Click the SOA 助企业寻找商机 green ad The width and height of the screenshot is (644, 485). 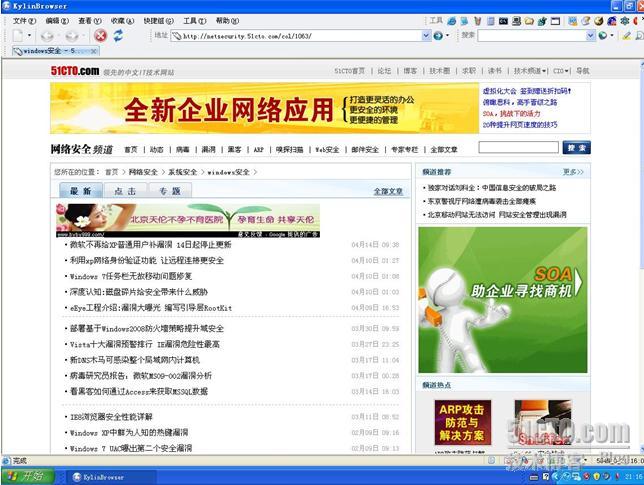503,300
